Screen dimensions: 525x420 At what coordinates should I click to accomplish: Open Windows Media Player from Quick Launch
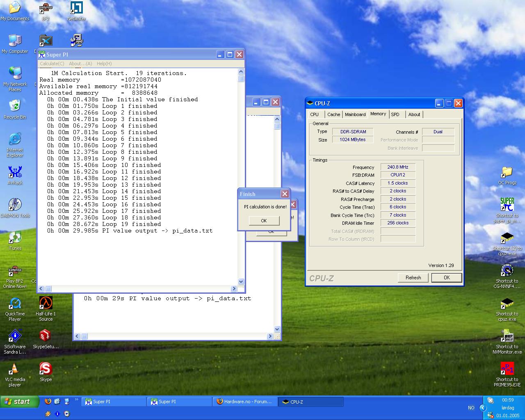click(x=67, y=414)
